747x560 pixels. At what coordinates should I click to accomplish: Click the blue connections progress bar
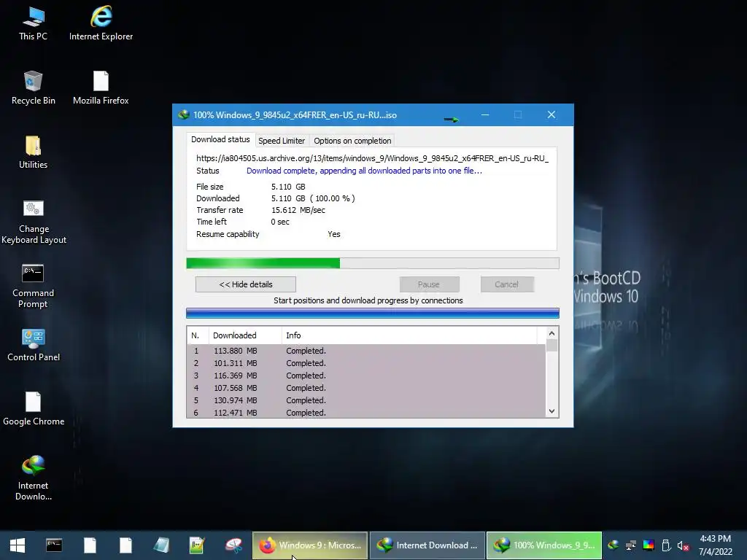pyautogui.click(x=373, y=313)
